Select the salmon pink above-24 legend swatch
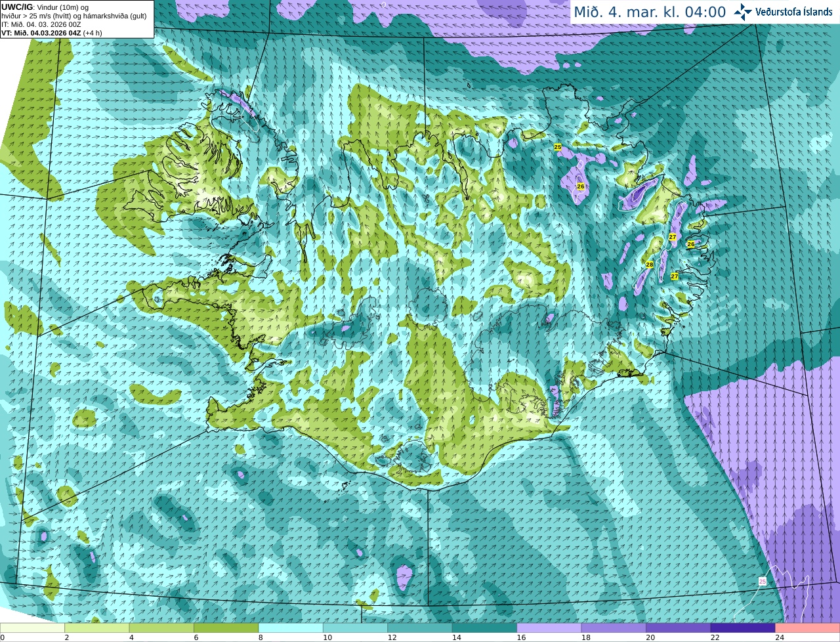This screenshot has width=840, height=642. pos(808,628)
